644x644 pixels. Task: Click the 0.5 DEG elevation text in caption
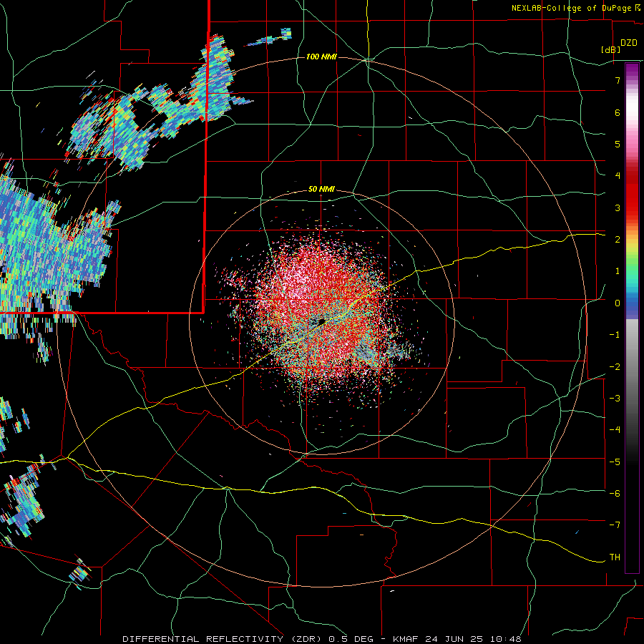coord(351,639)
